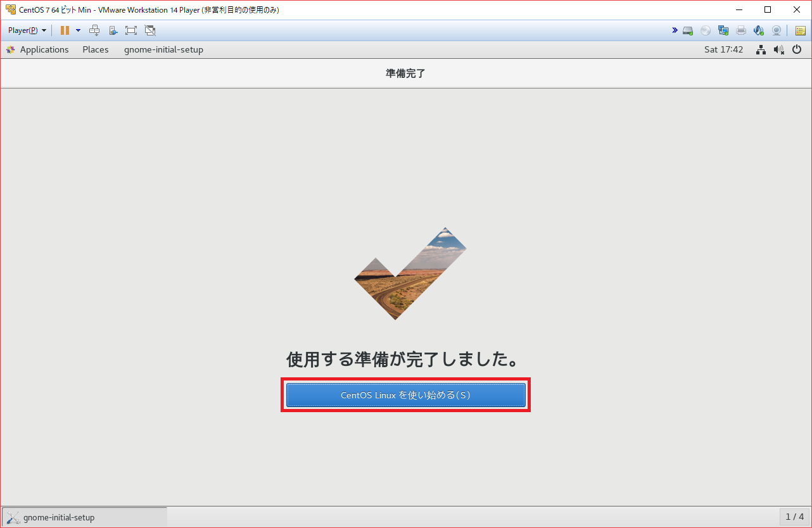812x528 pixels.
Task: Open the power options arrow beside pause
Action: coord(78,30)
